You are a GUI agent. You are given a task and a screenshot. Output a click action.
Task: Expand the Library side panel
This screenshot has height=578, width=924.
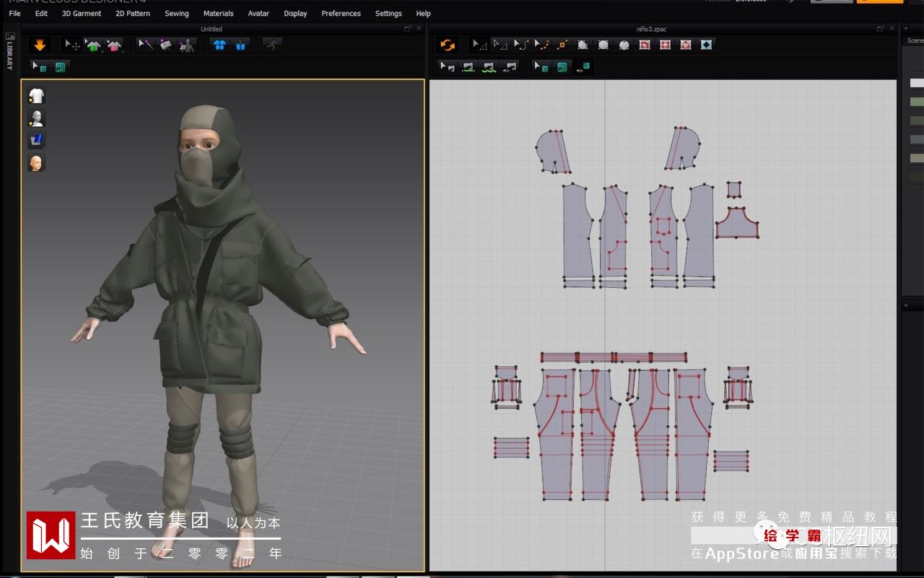(x=9, y=51)
